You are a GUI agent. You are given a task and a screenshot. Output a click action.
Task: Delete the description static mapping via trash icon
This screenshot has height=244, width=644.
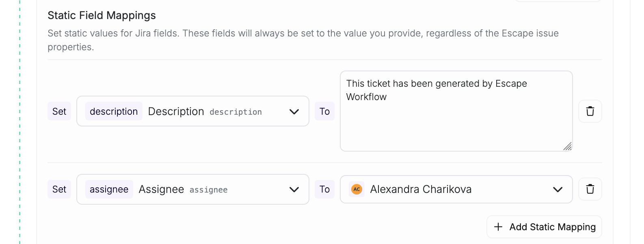coord(590,111)
